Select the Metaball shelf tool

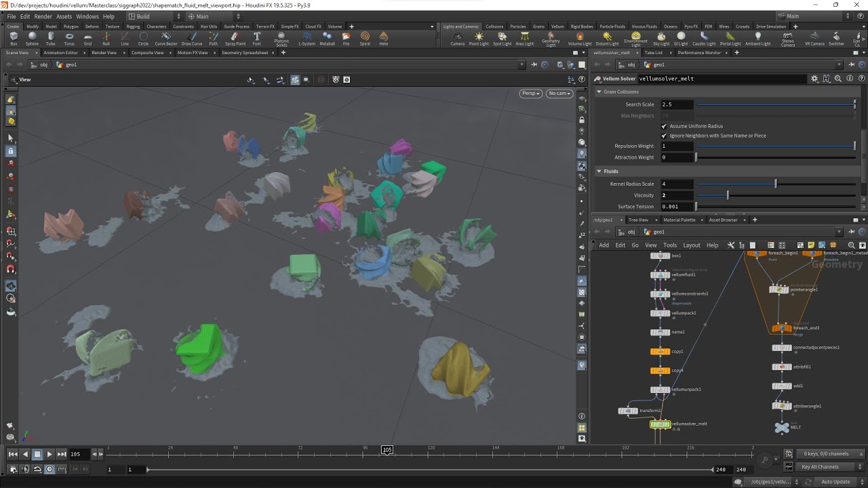327,39
